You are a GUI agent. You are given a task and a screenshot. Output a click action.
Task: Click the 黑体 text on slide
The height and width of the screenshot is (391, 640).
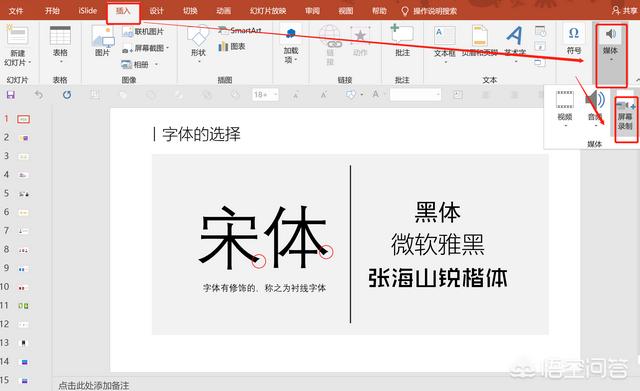(438, 212)
